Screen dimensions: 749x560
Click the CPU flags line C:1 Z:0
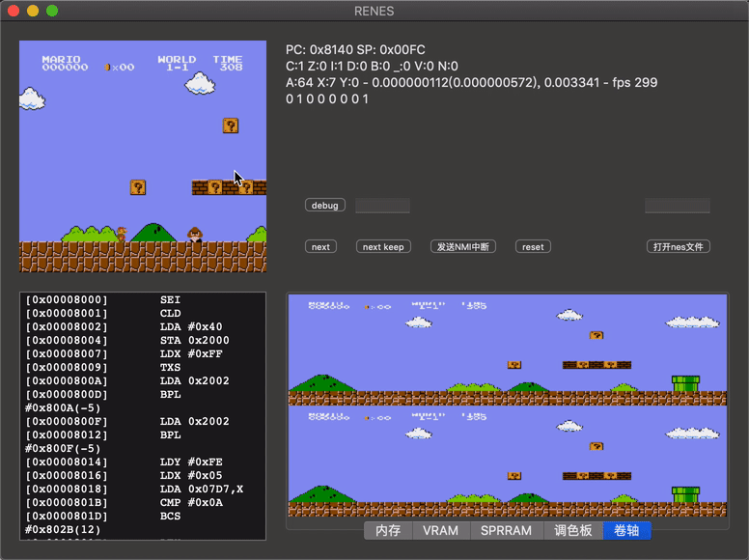point(372,66)
